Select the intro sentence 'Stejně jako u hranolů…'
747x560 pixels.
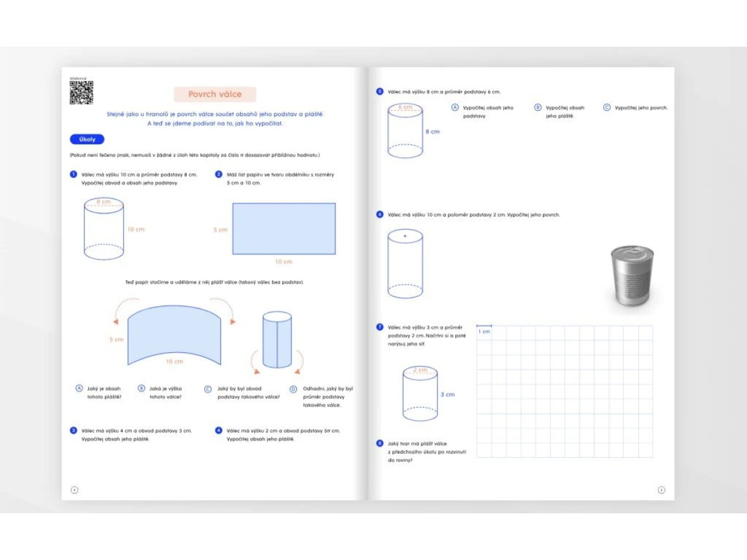click(215, 114)
